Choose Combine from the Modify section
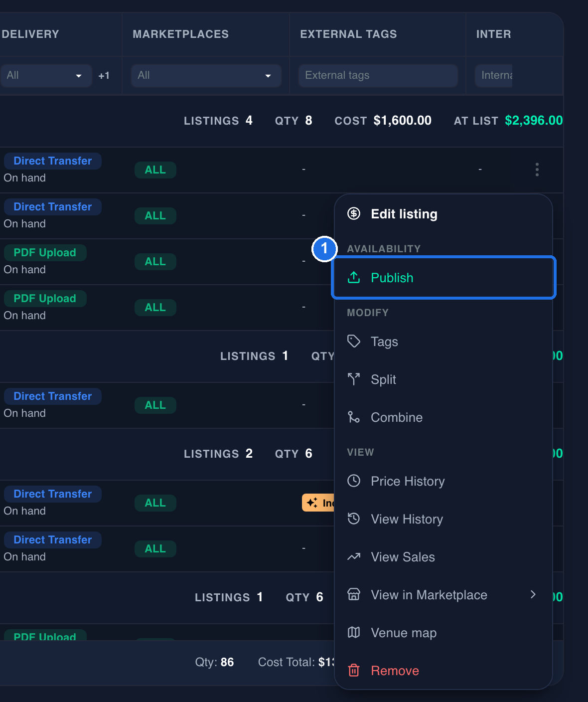The height and width of the screenshot is (702, 588). click(x=443, y=417)
